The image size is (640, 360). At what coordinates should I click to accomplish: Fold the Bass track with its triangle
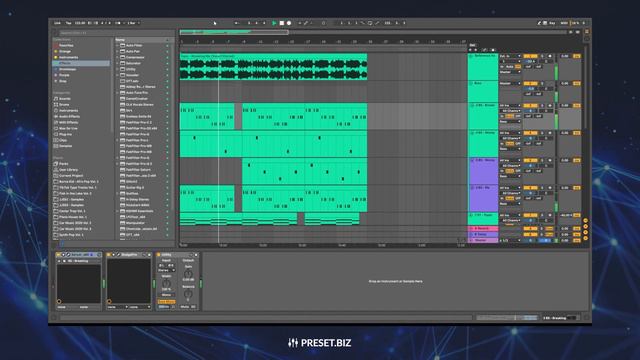point(471,84)
